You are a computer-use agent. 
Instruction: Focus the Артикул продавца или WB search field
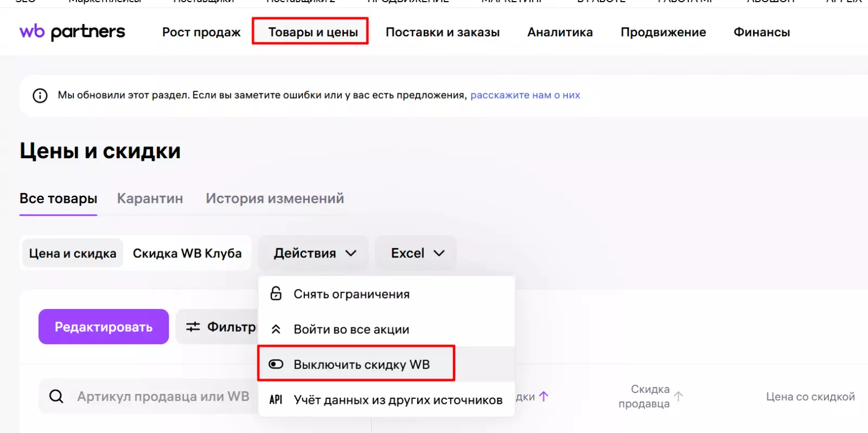pyautogui.click(x=148, y=396)
